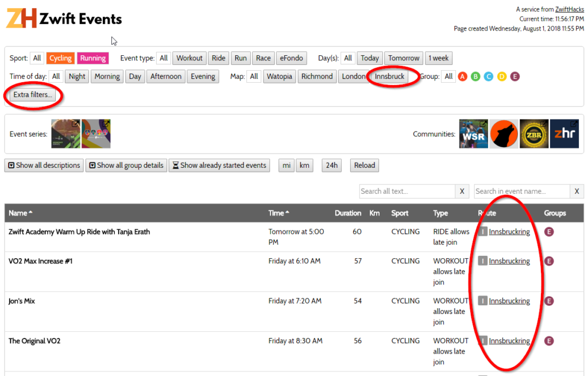Clear the event name search field
Screen dimensions: 588x376
(577, 191)
